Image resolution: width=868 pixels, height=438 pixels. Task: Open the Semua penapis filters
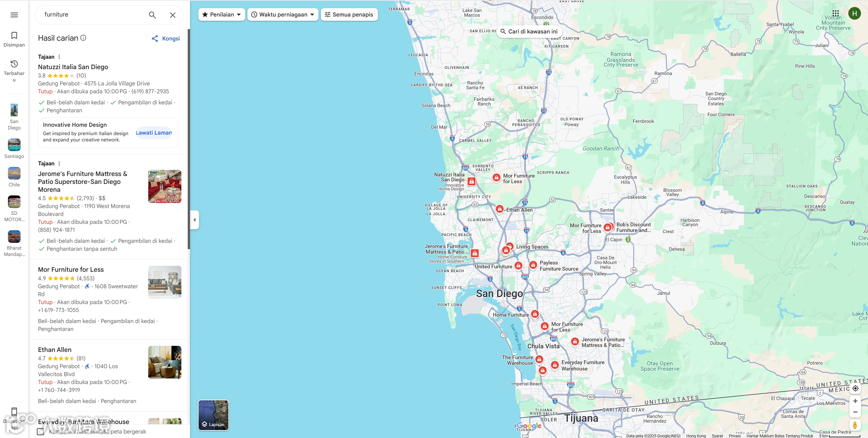(349, 14)
